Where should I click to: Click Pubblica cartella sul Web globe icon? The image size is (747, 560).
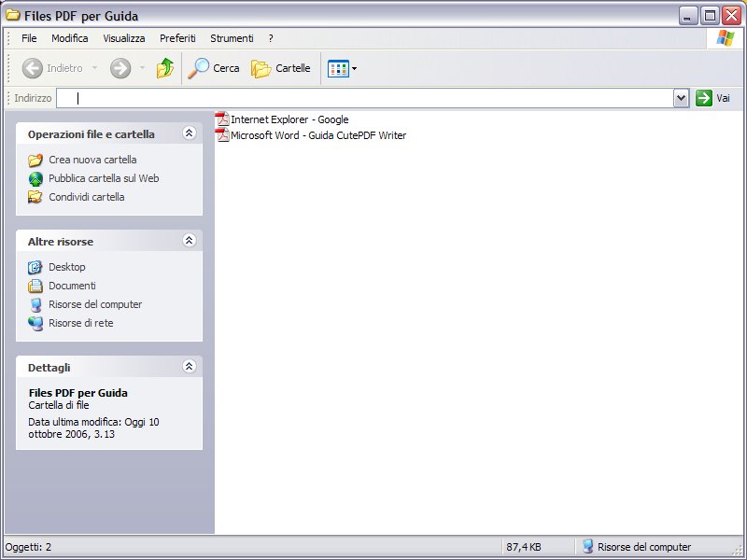coord(35,178)
